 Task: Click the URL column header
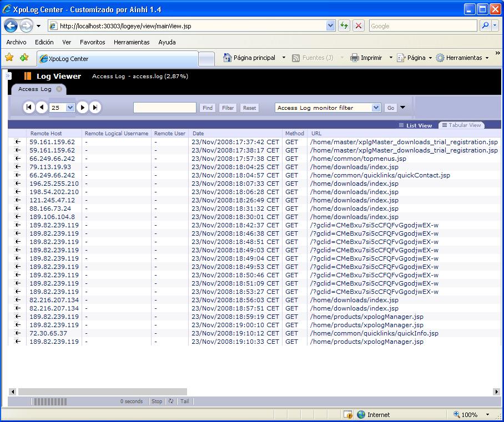click(x=316, y=133)
